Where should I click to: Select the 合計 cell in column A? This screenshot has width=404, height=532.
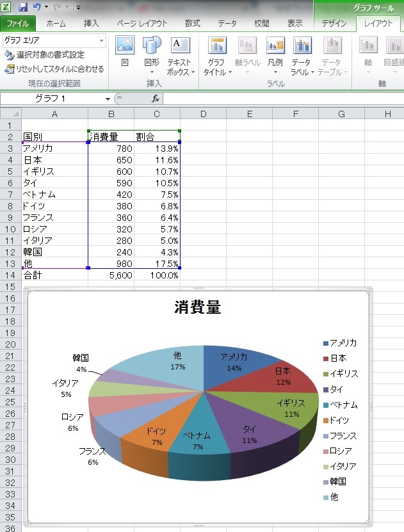coord(54,275)
